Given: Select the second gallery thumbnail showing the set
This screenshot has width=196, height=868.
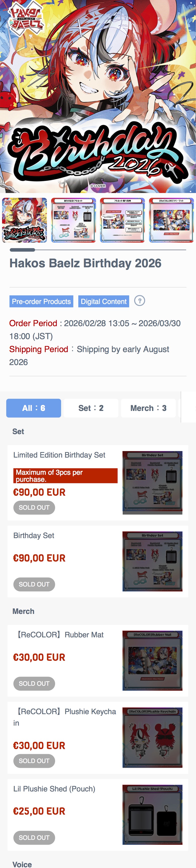Looking at the screenshot, I should coord(73,220).
